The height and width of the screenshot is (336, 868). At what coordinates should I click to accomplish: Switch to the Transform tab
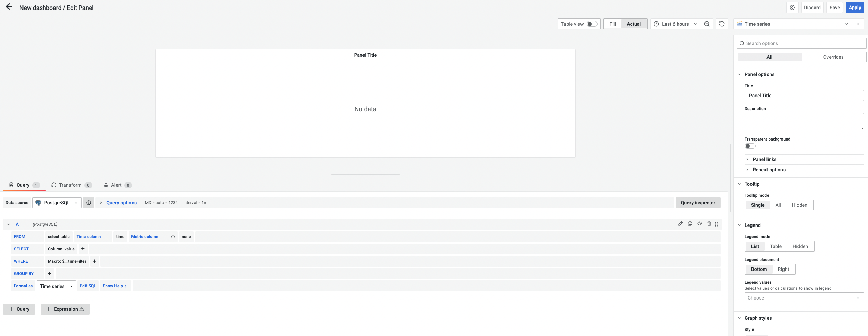[x=70, y=185]
